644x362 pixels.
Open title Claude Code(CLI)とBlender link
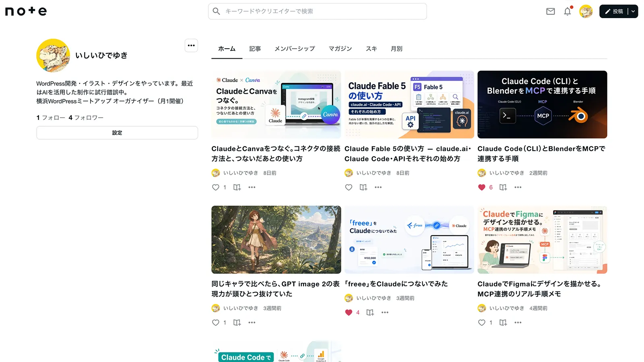coord(541,154)
